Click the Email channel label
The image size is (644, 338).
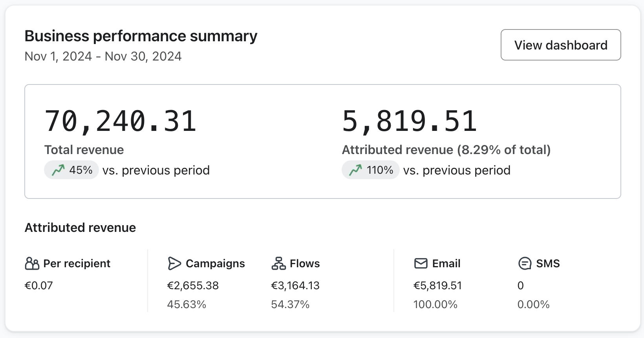pyautogui.click(x=446, y=263)
